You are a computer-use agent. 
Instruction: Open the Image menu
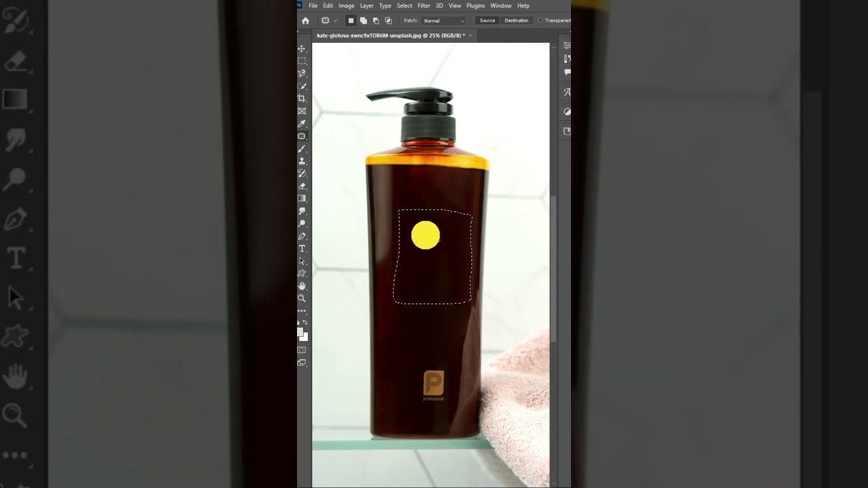point(347,5)
